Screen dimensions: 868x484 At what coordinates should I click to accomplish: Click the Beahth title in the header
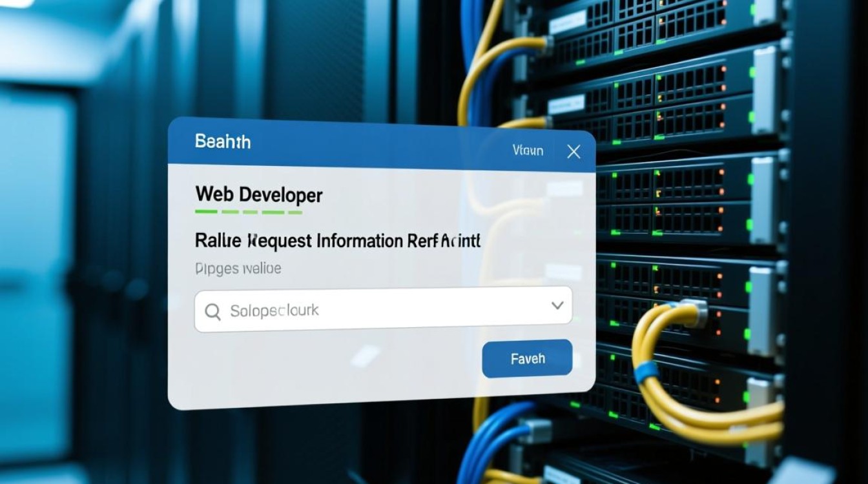(223, 142)
